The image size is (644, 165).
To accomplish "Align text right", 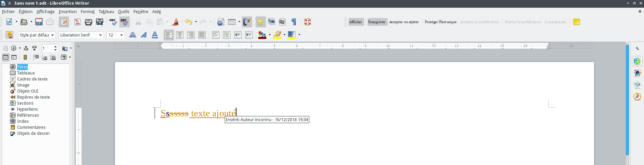I will tap(191, 35).
